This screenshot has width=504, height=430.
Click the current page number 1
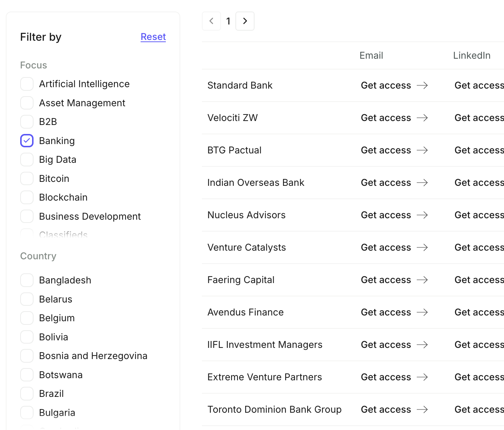(228, 21)
